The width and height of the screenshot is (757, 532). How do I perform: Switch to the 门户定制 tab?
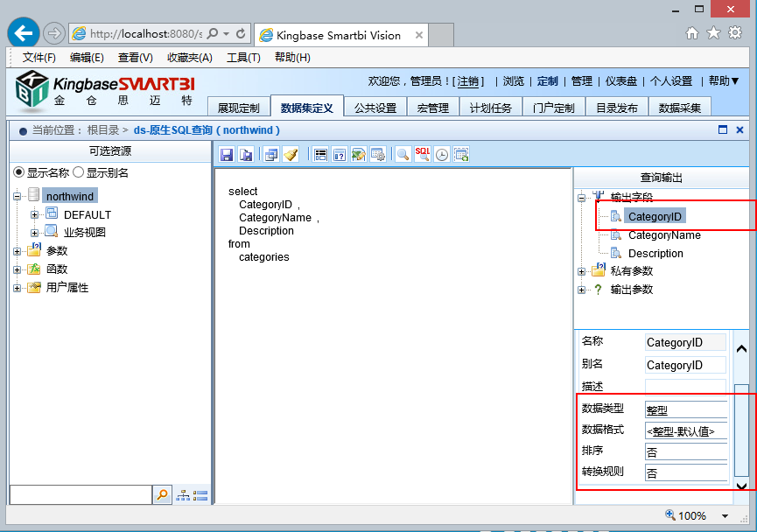(x=554, y=107)
